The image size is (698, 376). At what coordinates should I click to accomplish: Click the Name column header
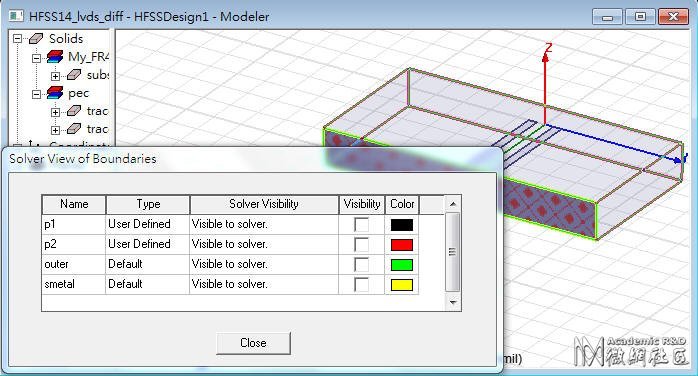(74, 204)
